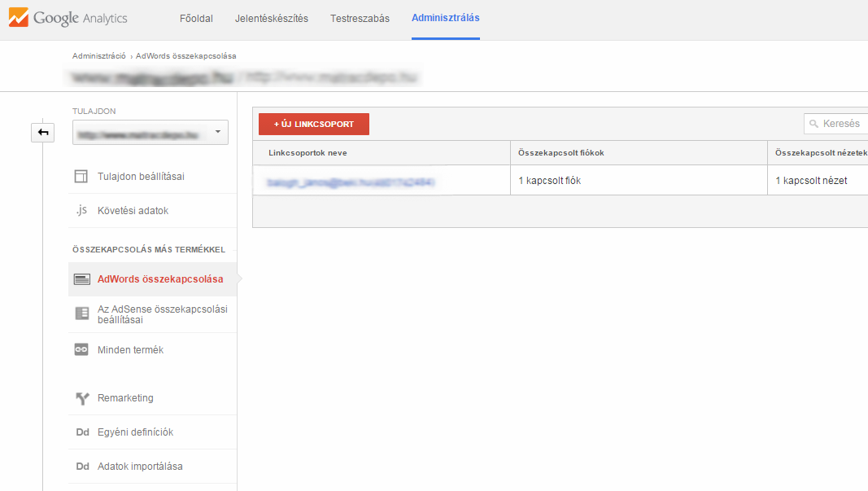Image resolution: width=868 pixels, height=491 pixels.
Task: Click the Összekapcsolt fiókok column header
Action: coord(561,153)
